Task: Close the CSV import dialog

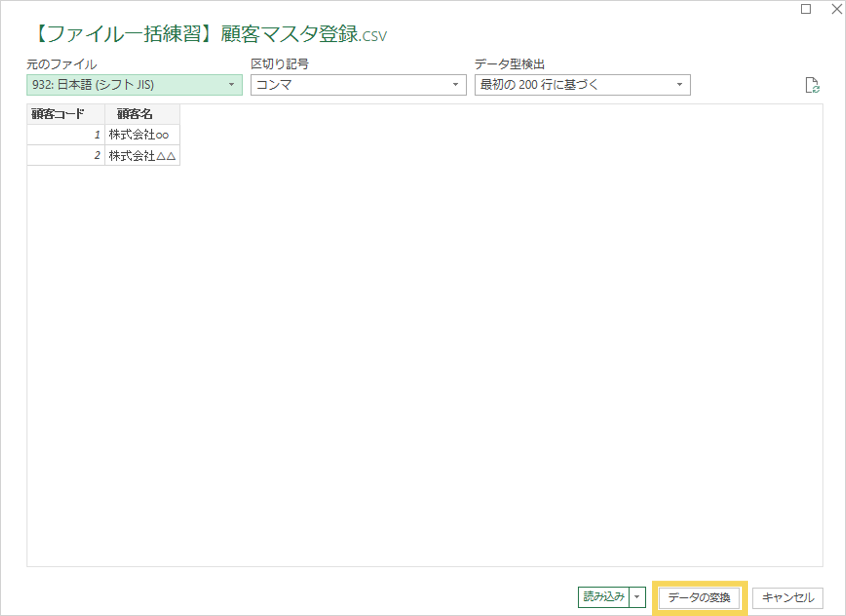Action: pyautogui.click(x=837, y=9)
